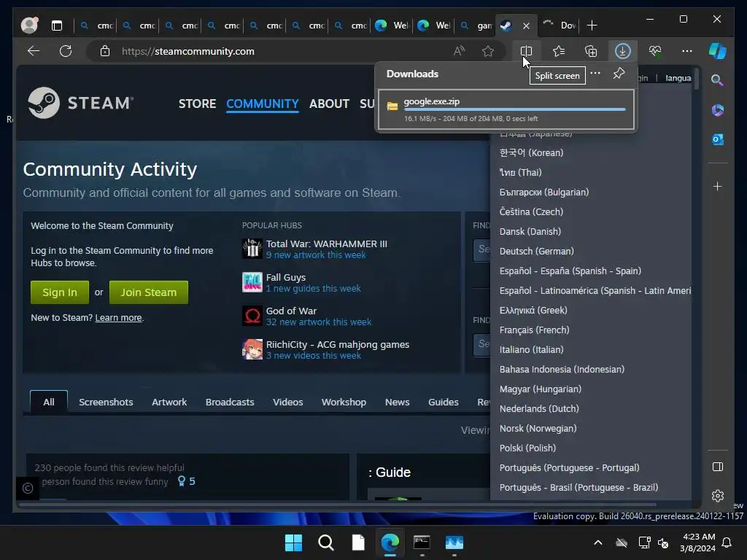Launch Copilot from the toolbar
This screenshot has height=560, width=747.
[x=718, y=51]
